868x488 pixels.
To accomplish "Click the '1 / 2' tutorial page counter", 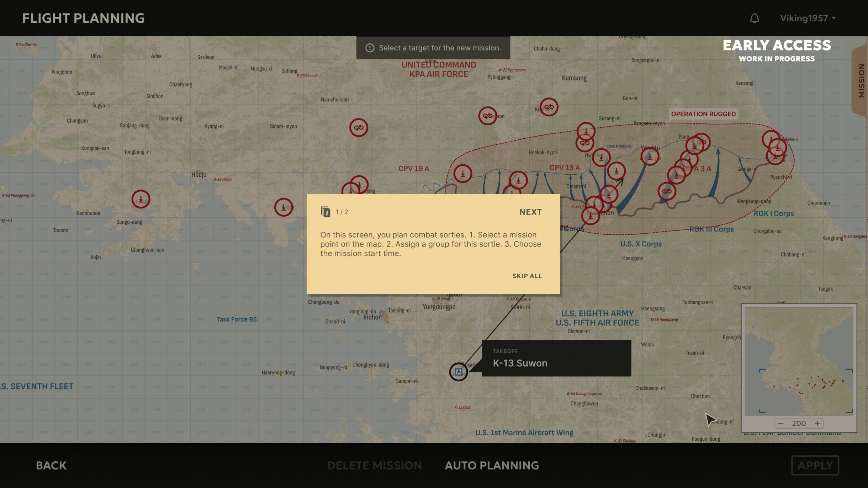I will coord(342,212).
